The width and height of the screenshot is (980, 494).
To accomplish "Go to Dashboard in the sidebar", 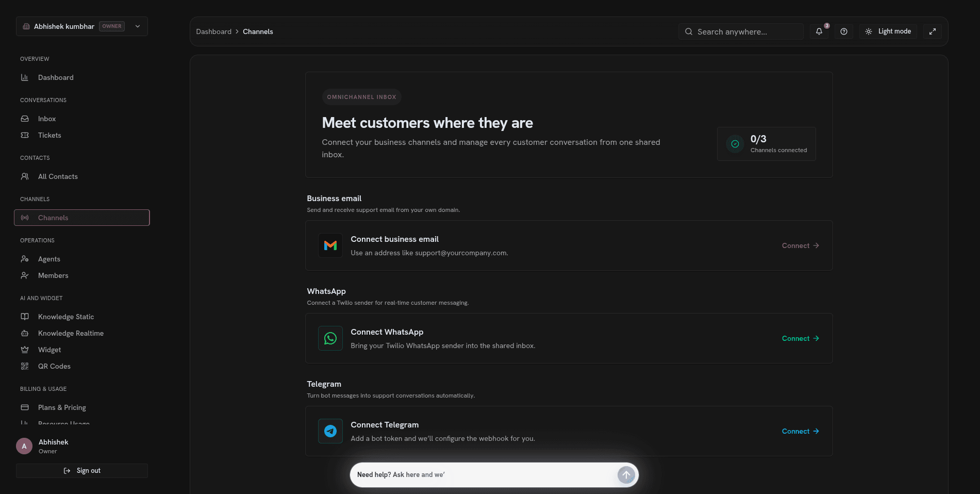I will pos(82,77).
